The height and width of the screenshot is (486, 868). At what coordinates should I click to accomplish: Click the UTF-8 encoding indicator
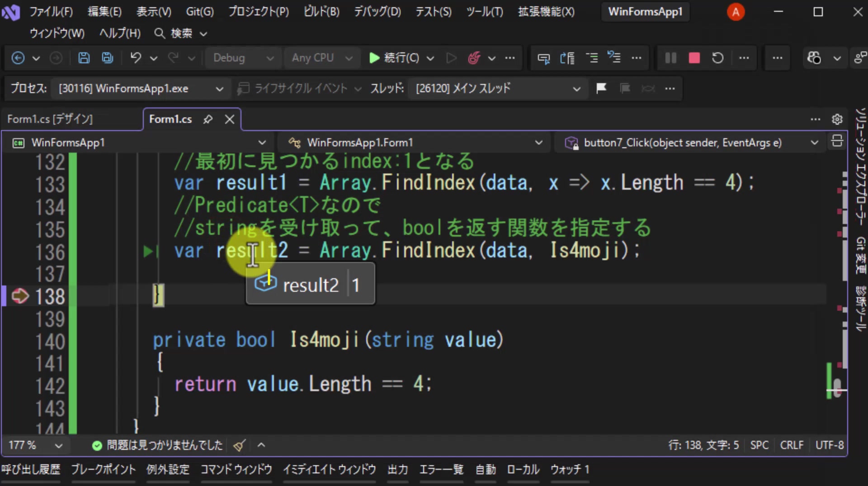point(829,445)
